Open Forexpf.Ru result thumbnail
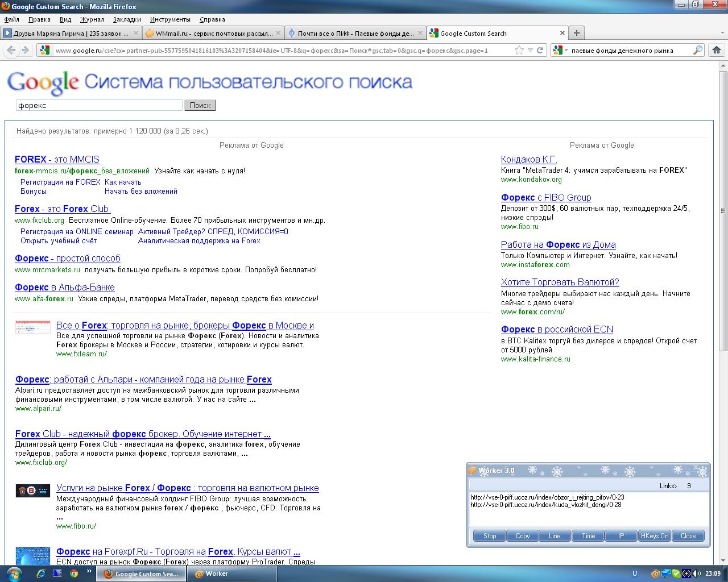The image size is (728, 582). [x=33, y=556]
